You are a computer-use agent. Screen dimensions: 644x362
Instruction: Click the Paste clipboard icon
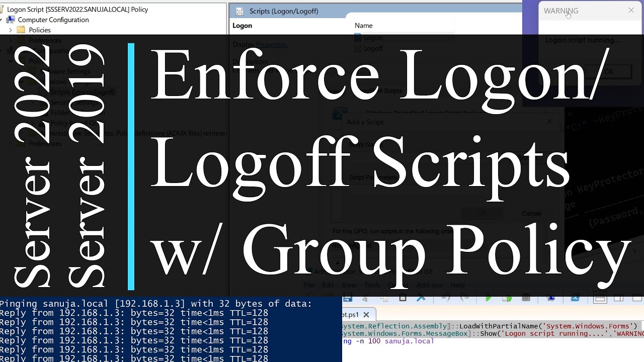click(x=403, y=298)
